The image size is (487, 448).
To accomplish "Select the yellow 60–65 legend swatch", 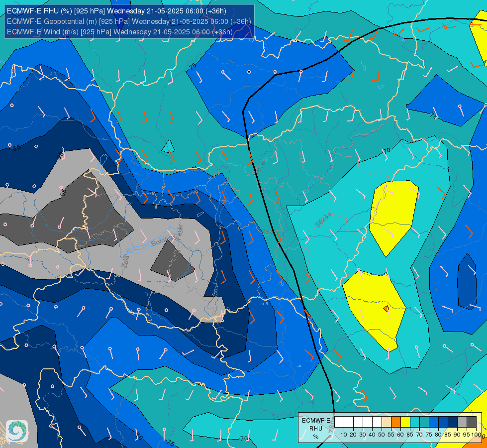I will coord(405,422).
